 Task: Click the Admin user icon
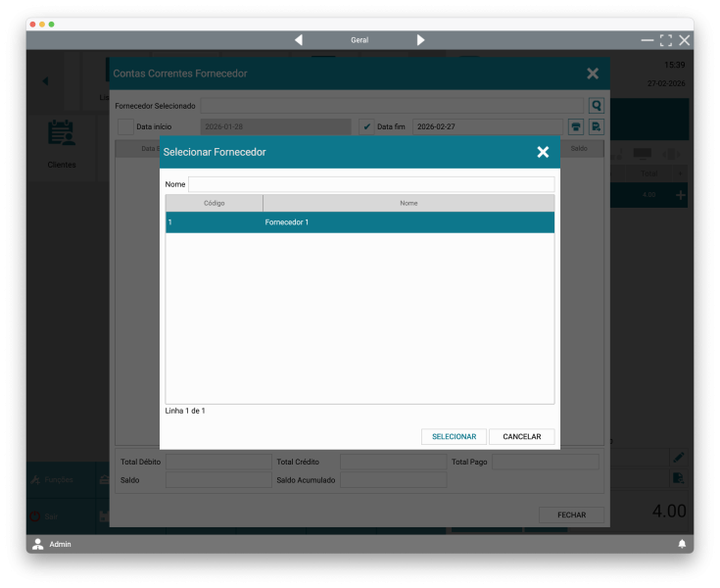[x=38, y=544]
